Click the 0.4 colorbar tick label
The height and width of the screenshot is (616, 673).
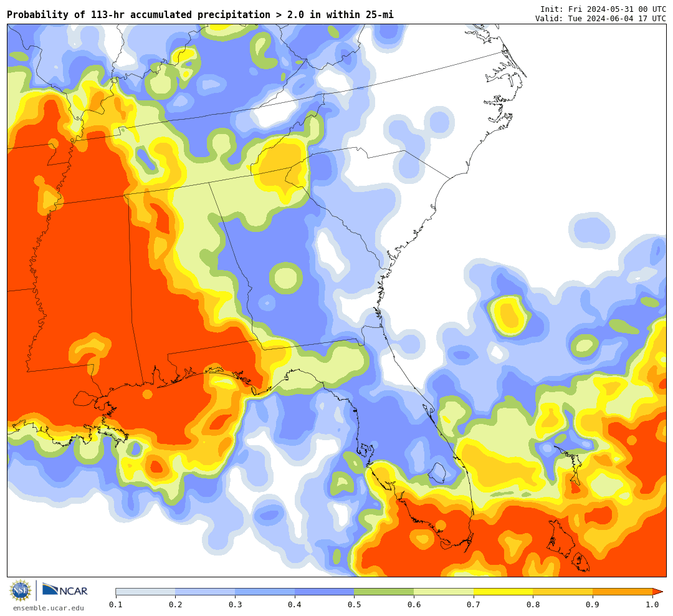pyautogui.click(x=295, y=605)
